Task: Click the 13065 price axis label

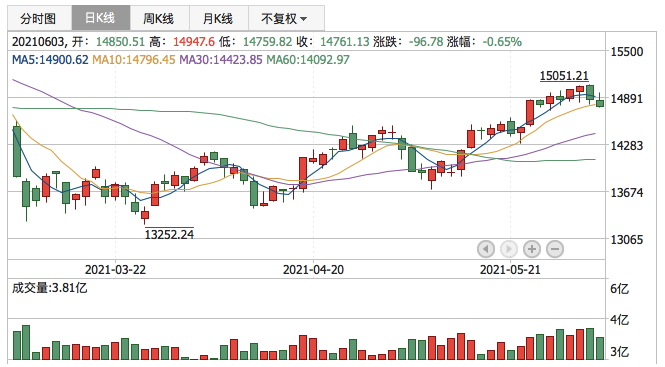Action: coord(627,240)
